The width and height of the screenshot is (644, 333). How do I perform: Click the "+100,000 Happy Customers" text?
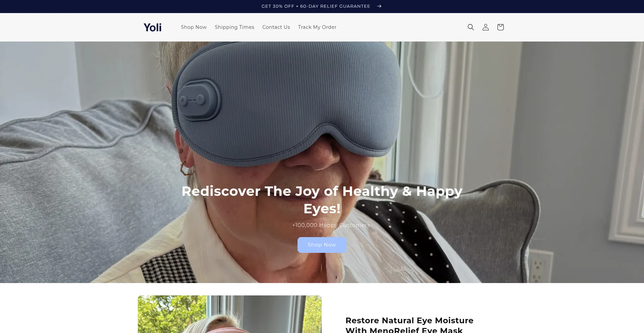click(331, 225)
